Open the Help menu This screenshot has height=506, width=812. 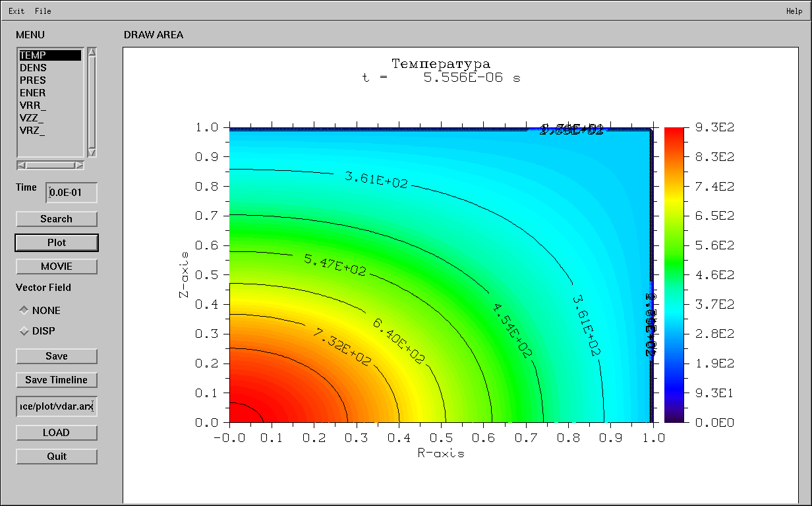coord(794,11)
